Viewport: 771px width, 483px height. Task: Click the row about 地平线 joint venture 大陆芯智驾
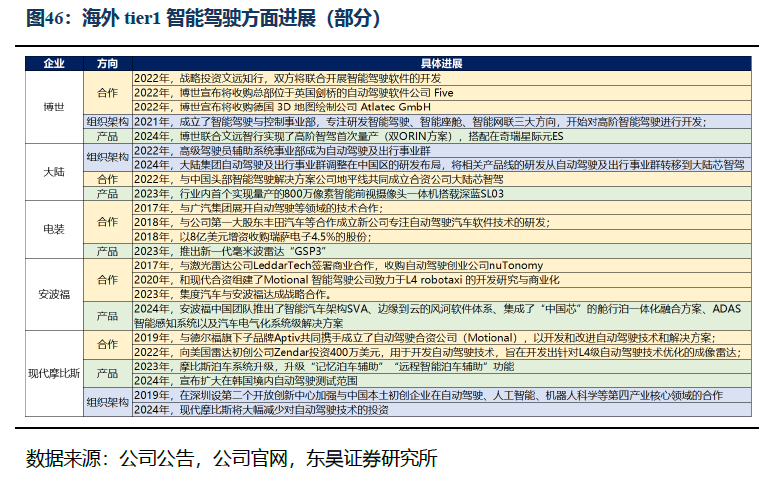pyautogui.click(x=442, y=179)
